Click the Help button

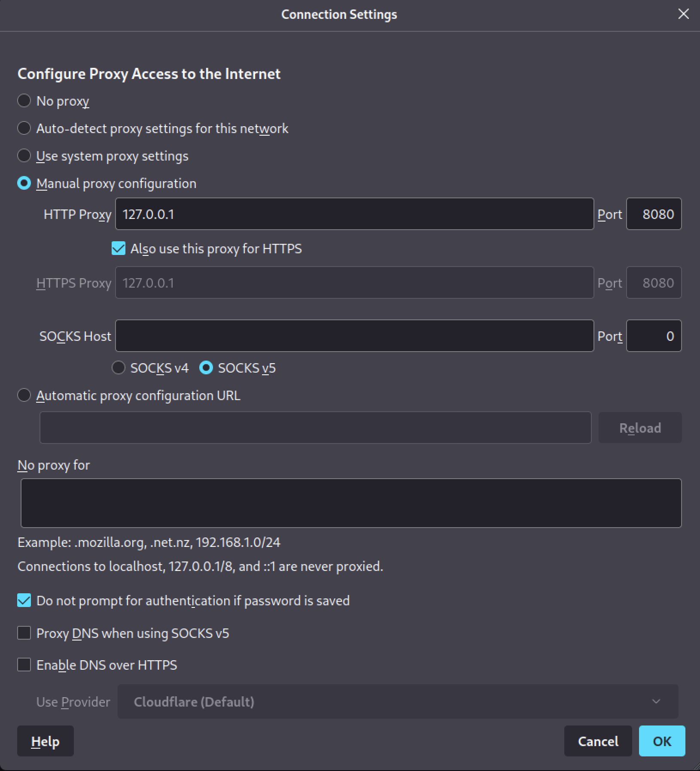[46, 741]
